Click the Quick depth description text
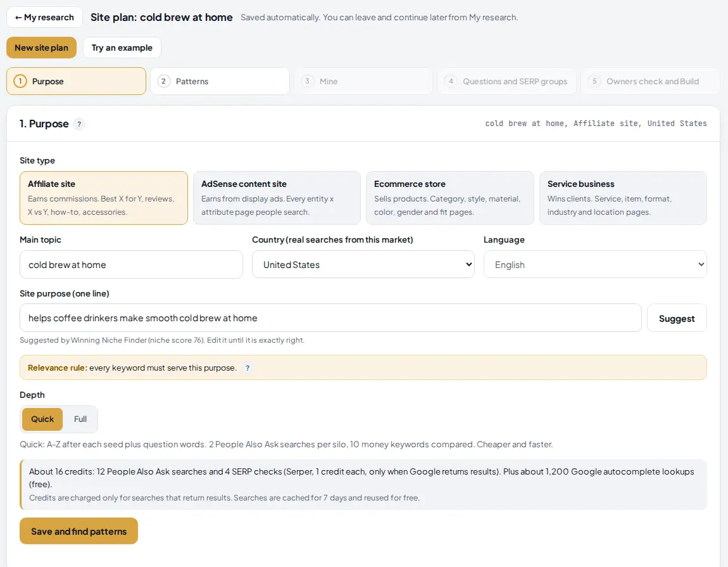This screenshot has width=728, height=567. [286, 444]
